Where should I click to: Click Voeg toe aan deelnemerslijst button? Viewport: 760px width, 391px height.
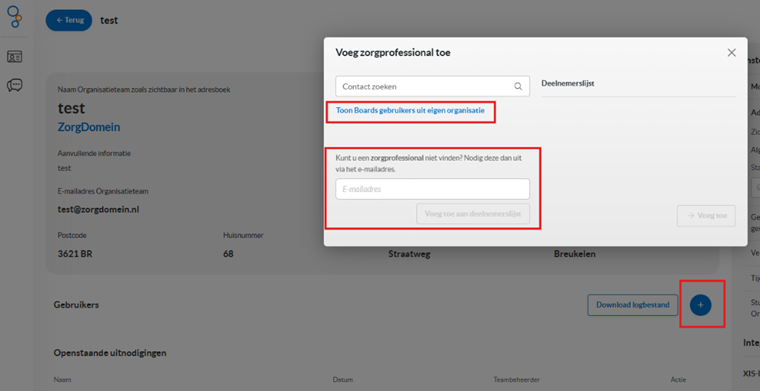(473, 214)
